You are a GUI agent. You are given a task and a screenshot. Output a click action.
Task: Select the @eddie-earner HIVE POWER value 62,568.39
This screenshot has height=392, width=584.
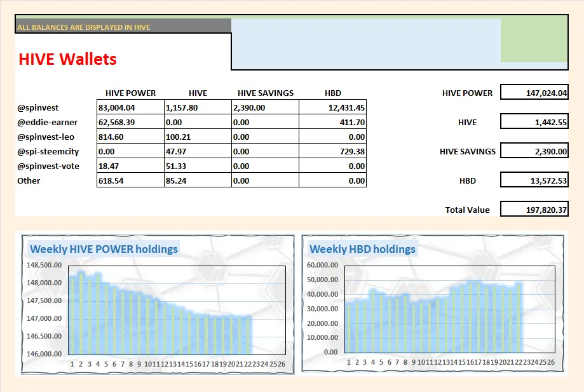(x=130, y=122)
